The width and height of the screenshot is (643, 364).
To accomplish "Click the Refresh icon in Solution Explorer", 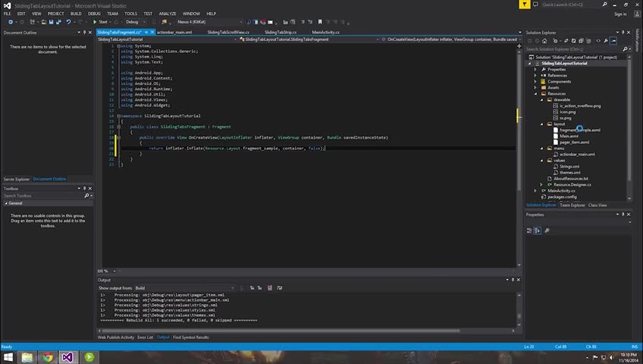I will (x=574, y=41).
